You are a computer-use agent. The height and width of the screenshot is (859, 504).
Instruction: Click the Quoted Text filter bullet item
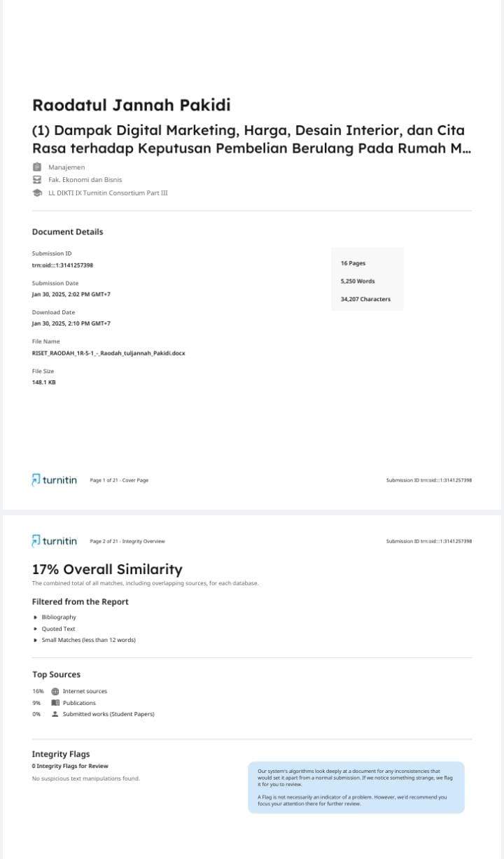click(x=58, y=629)
